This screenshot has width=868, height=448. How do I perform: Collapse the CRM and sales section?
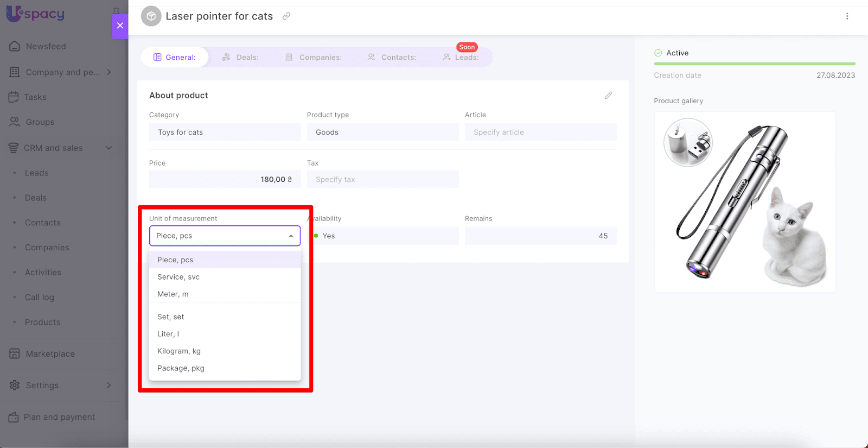(109, 148)
